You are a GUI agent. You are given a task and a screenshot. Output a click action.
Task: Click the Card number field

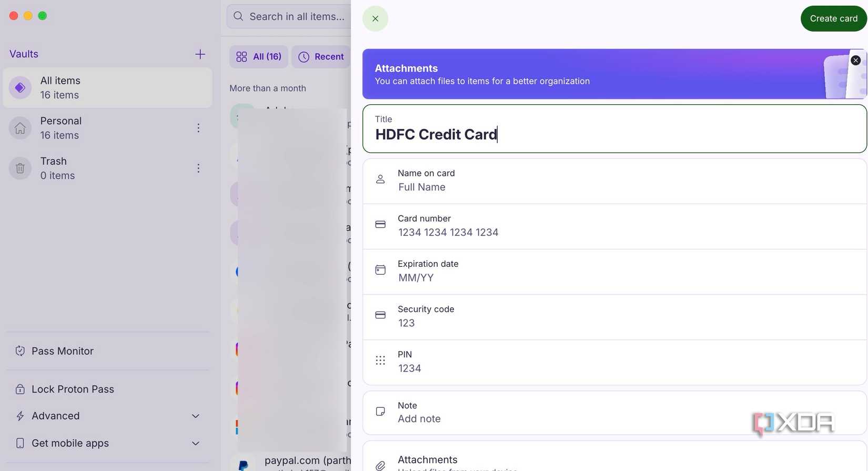614,226
